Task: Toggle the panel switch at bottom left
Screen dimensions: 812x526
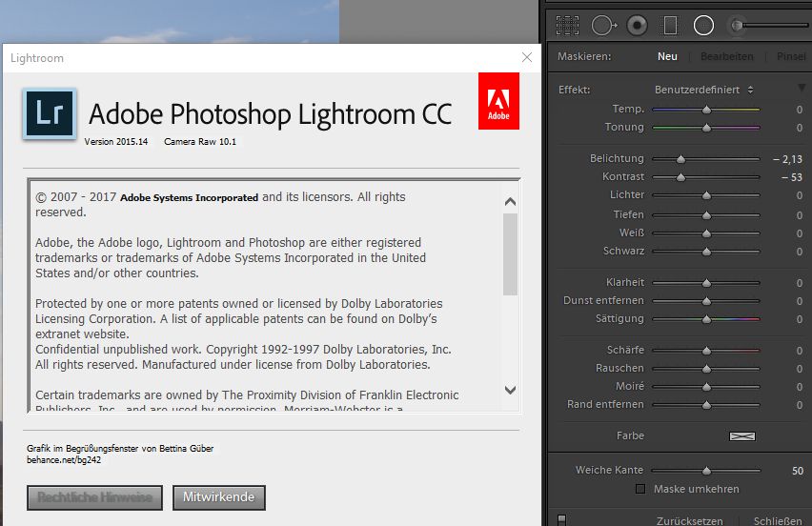Action: (562, 519)
